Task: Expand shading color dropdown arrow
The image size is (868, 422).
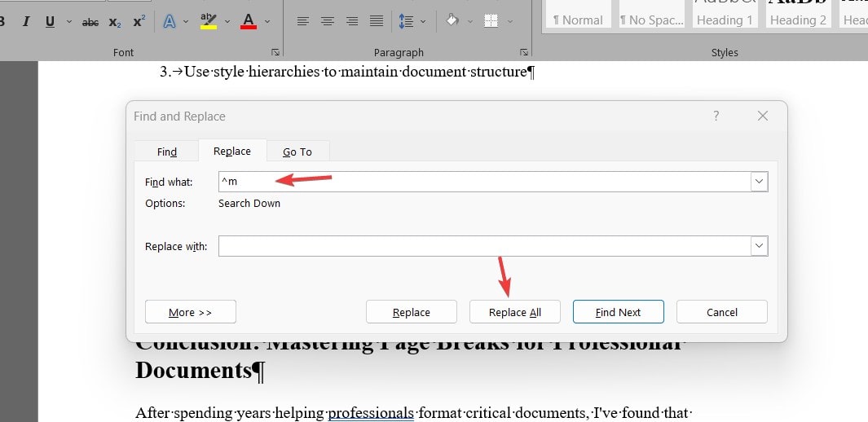Action: coord(470,21)
